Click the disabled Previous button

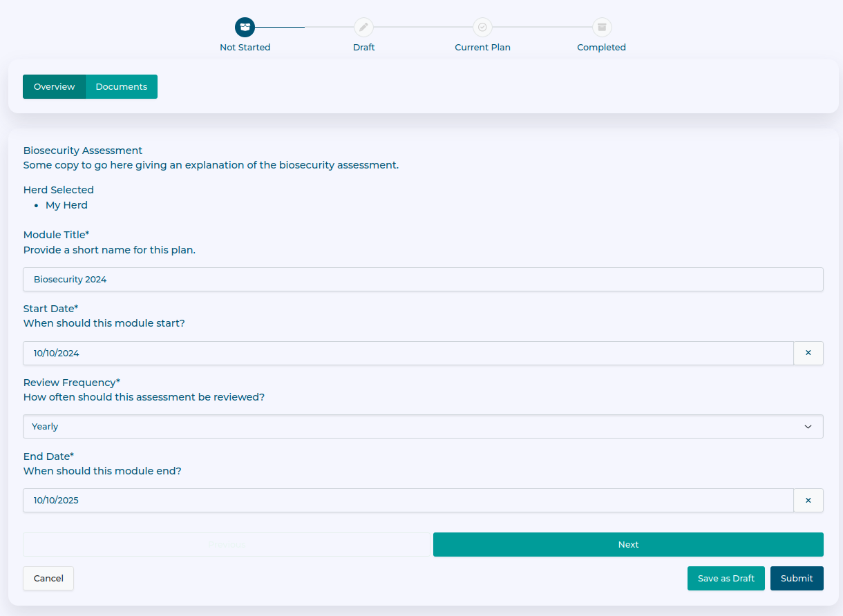pos(227,545)
